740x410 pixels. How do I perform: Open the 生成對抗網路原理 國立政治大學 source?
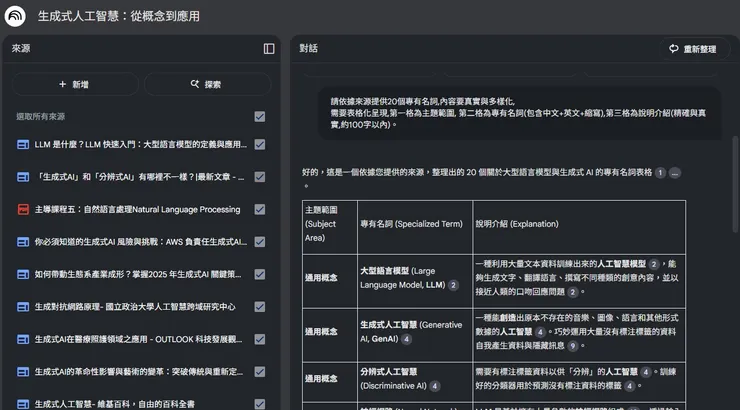[x=135, y=307]
